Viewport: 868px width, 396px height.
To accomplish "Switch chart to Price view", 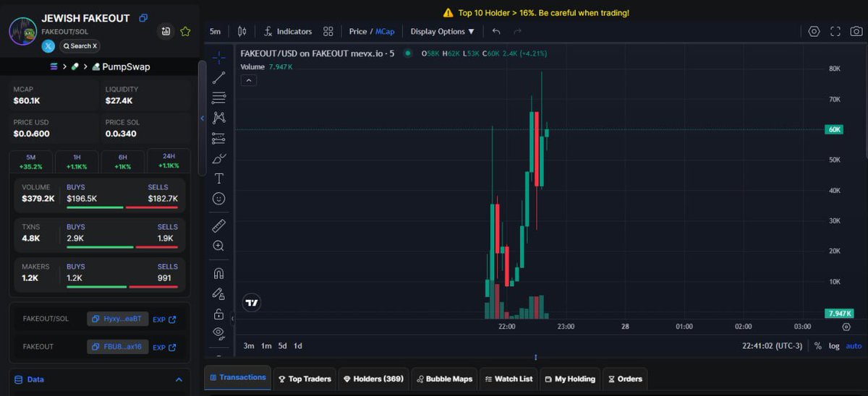I will click(x=358, y=32).
